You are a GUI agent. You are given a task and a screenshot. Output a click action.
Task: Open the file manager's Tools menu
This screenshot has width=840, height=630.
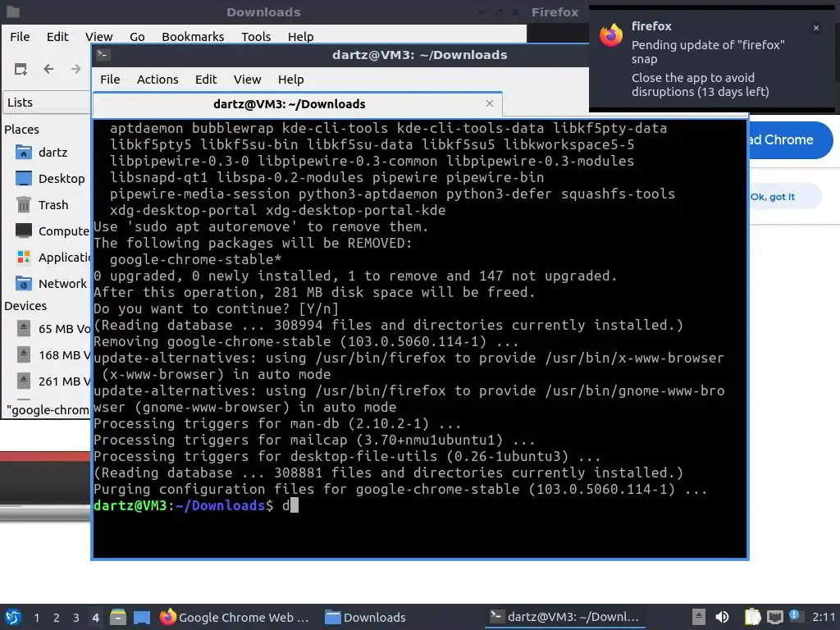pyautogui.click(x=256, y=36)
